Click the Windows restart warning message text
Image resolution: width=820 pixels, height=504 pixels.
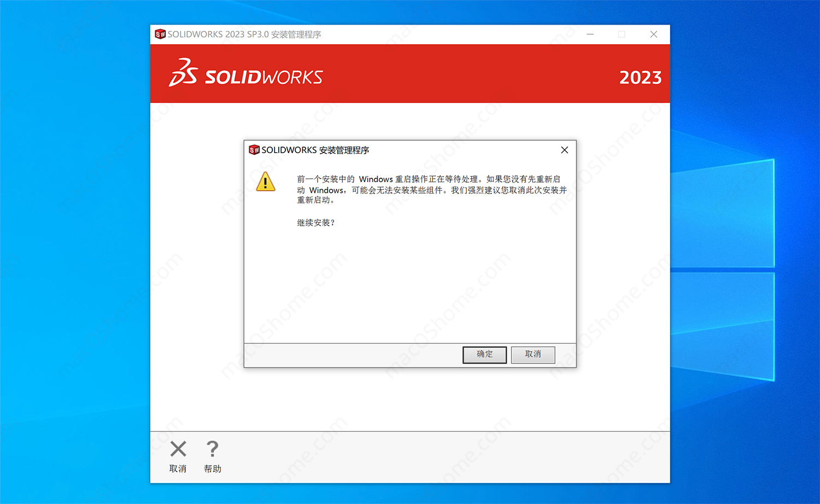[x=432, y=190]
